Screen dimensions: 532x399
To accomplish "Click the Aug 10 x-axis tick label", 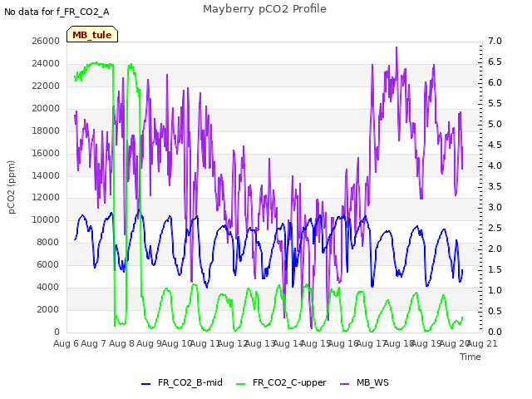I will 177,343.
